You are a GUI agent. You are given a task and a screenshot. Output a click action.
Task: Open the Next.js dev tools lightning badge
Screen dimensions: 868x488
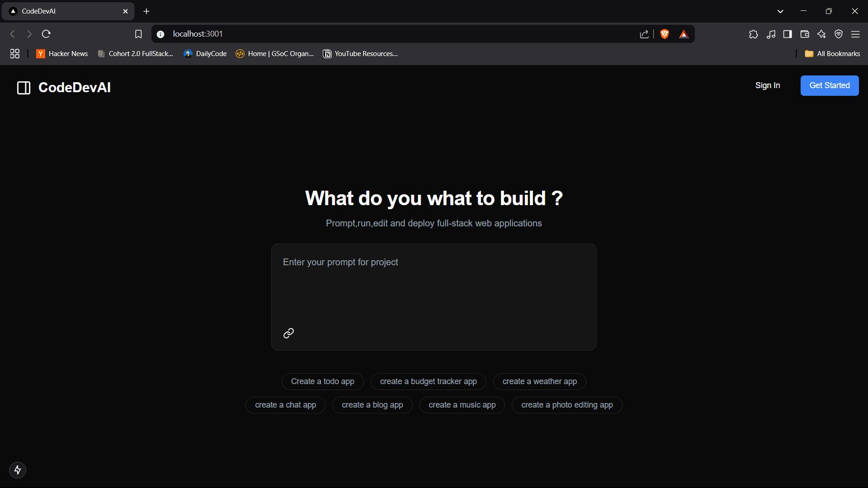(18, 470)
